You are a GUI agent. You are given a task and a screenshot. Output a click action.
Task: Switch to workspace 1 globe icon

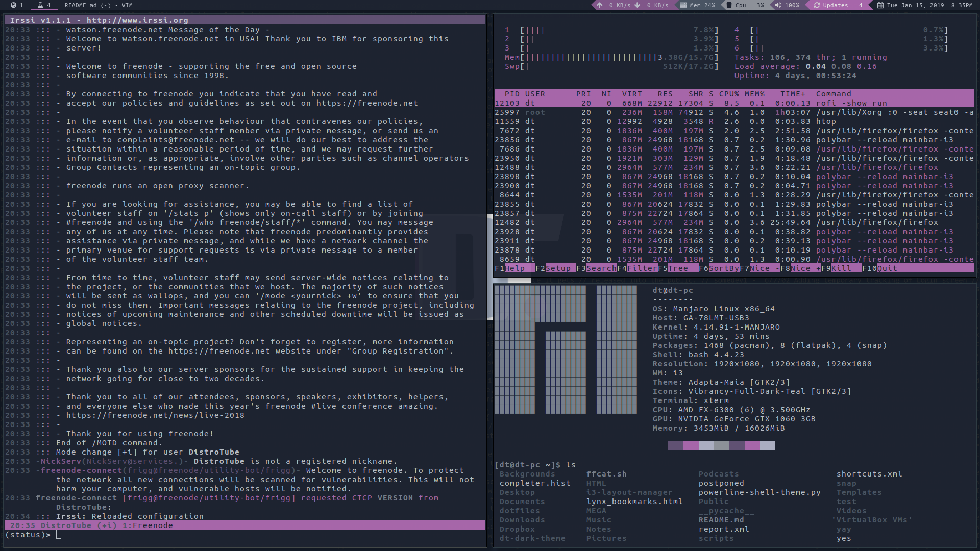click(x=13, y=5)
